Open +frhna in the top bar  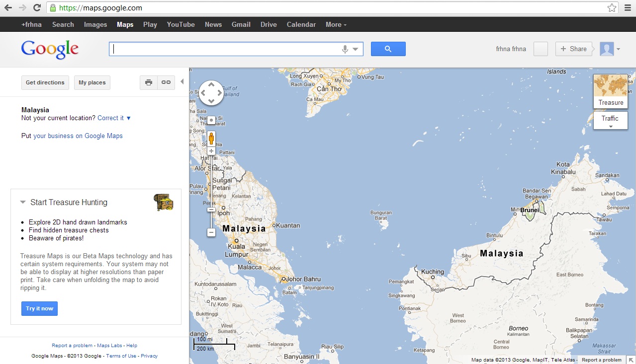(31, 24)
